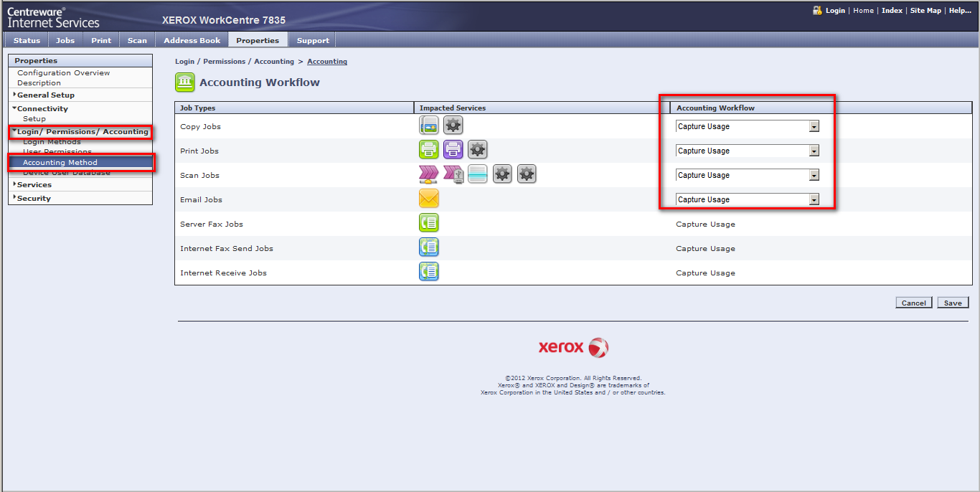Click the network scan icon in Scan Jobs row
This screenshot has width=980, height=492.
pyautogui.click(x=428, y=174)
